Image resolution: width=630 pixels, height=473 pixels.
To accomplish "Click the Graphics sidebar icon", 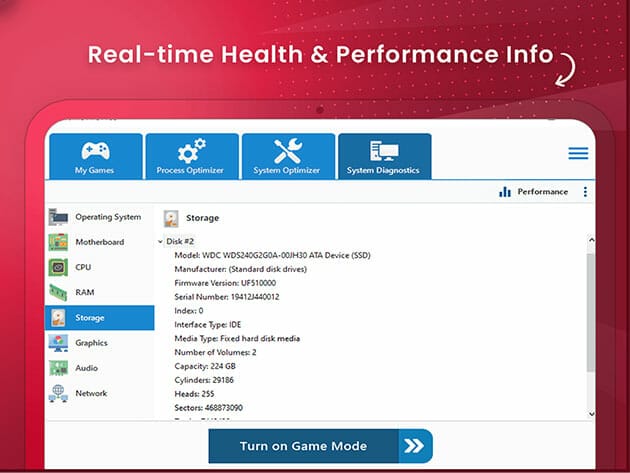I will (59, 343).
